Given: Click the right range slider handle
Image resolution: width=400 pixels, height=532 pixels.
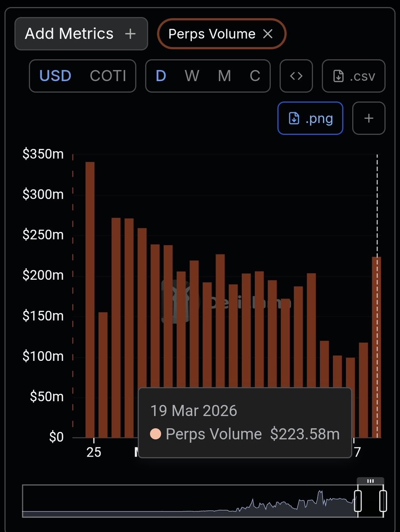Looking at the screenshot, I should tap(383, 501).
